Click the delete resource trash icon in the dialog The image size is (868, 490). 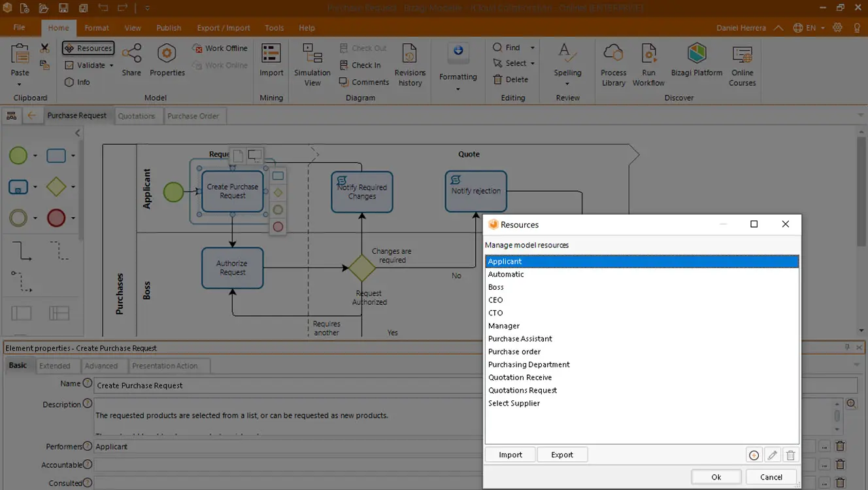790,455
